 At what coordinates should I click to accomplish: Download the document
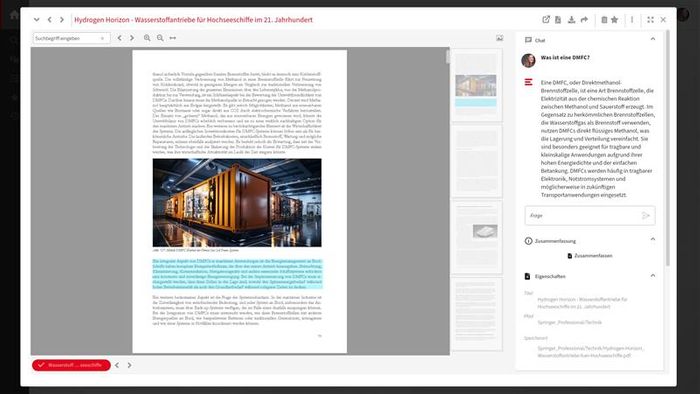[x=571, y=20]
